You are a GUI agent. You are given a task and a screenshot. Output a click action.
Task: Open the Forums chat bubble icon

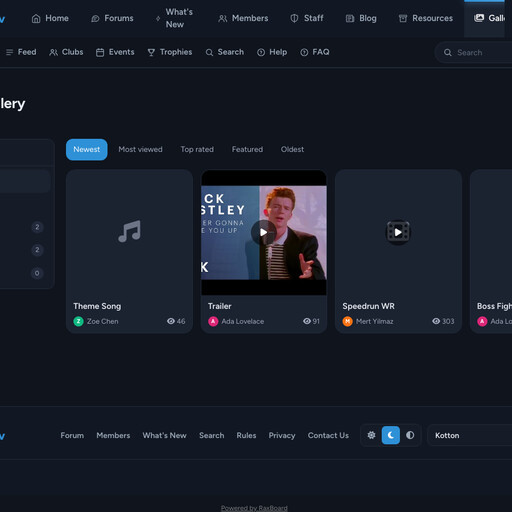[95, 18]
